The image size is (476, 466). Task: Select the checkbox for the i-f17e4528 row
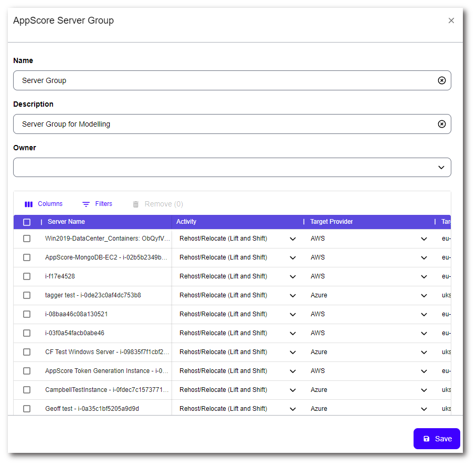coord(27,276)
